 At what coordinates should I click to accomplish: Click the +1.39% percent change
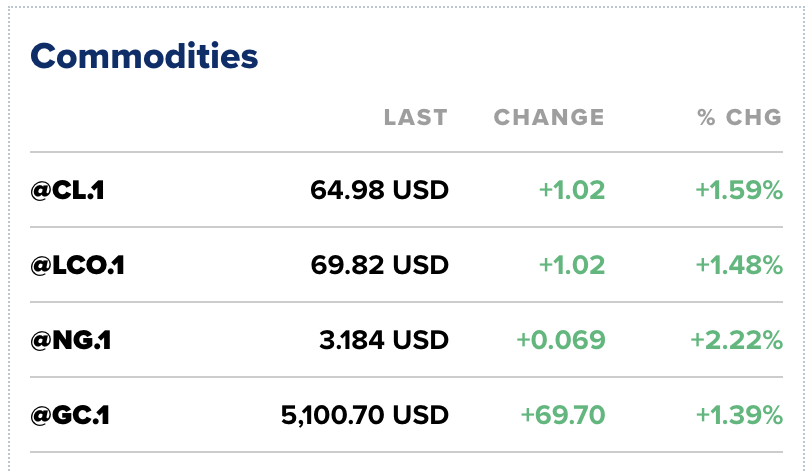coord(736,415)
